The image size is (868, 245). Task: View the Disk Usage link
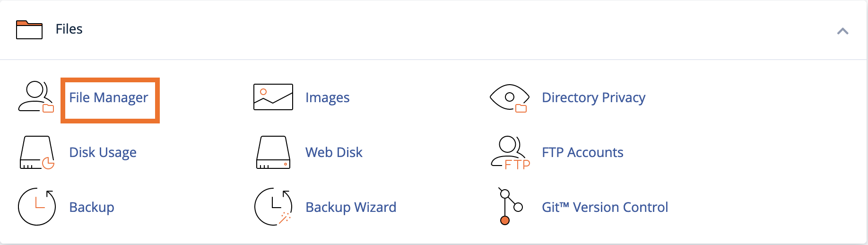103,152
